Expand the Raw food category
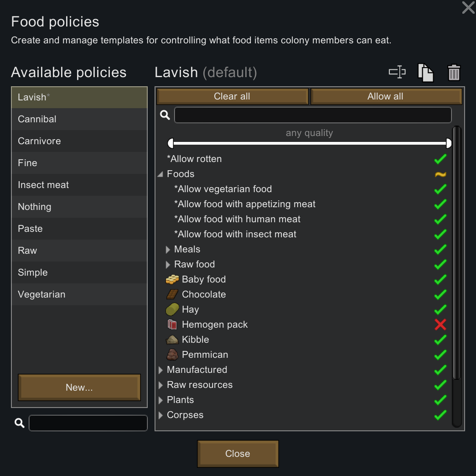This screenshot has height=476, width=476. click(168, 265)
